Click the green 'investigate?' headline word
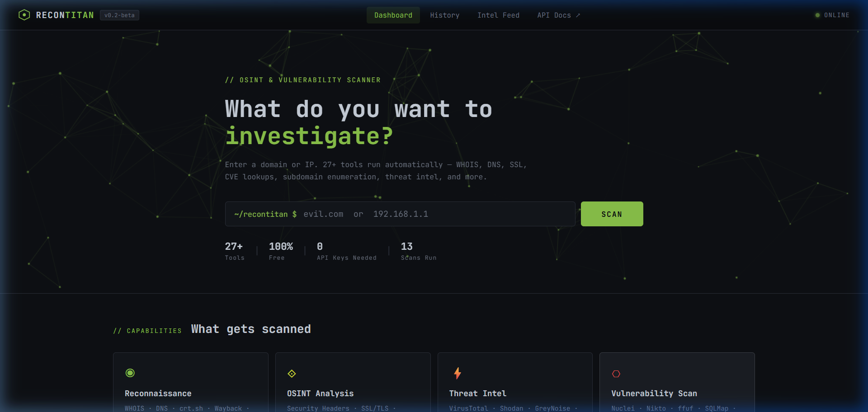The height and width of the screenshot is (412, 868). pos(309,136)
